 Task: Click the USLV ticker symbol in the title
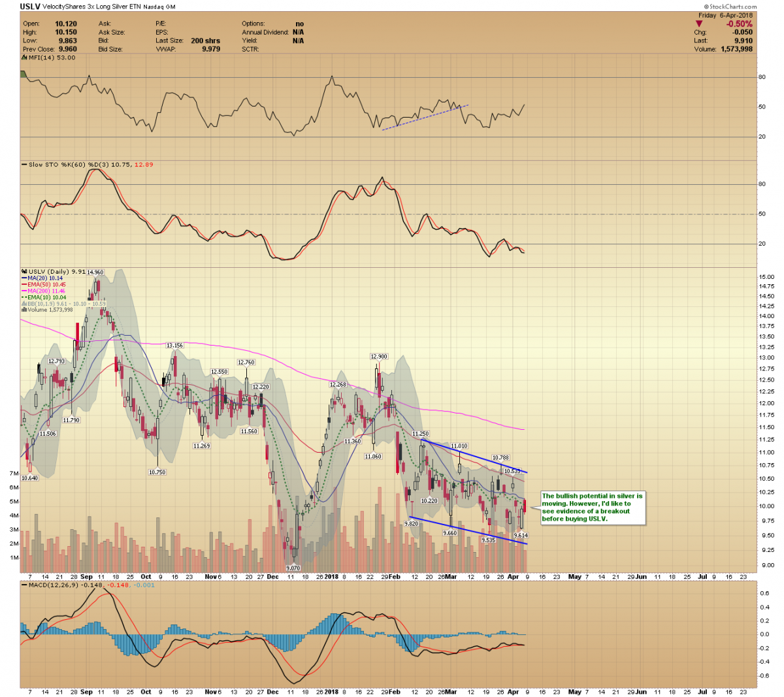(30, 7)
